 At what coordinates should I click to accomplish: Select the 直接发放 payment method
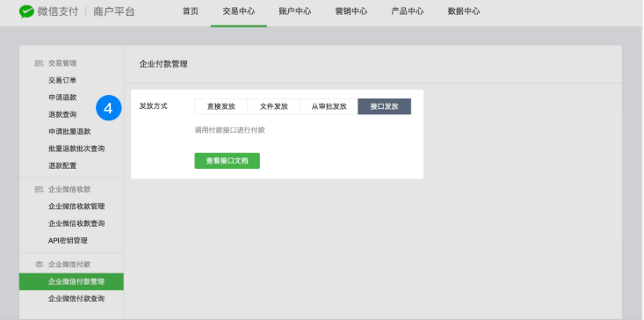click(x=221, y=106)
